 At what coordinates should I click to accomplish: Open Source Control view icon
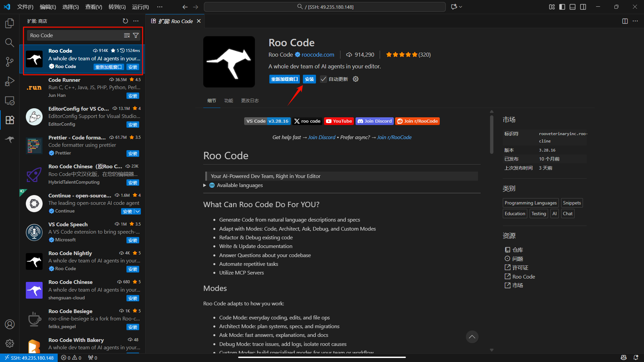[x=10, y=62]
